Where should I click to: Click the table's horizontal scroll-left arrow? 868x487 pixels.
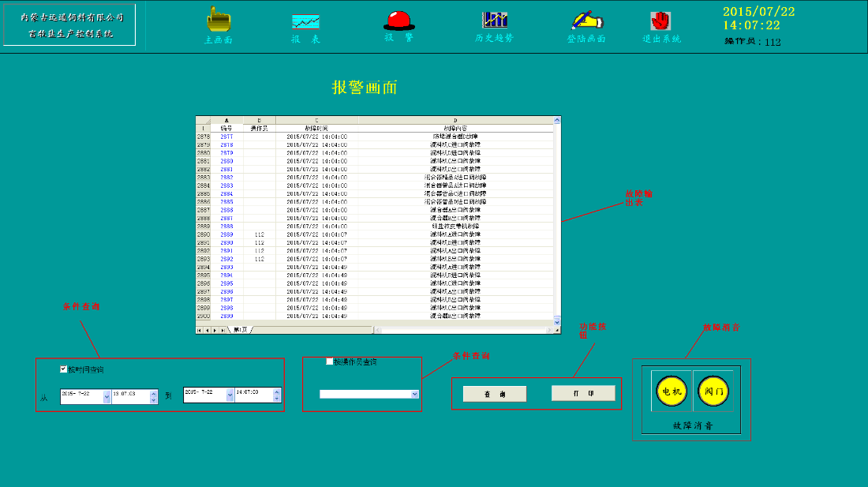coord(377,330)
